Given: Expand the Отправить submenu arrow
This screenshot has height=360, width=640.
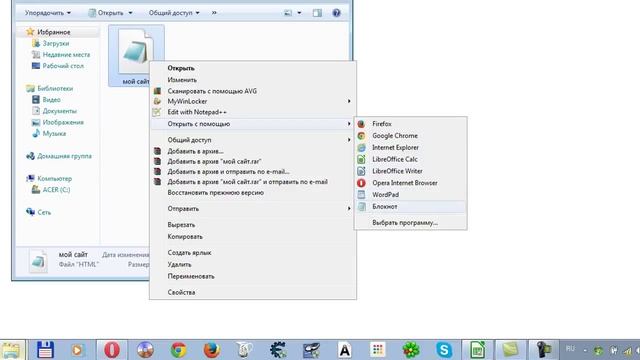Looking at the screenshot, I should pyautogui.click(x=349, y=209).
